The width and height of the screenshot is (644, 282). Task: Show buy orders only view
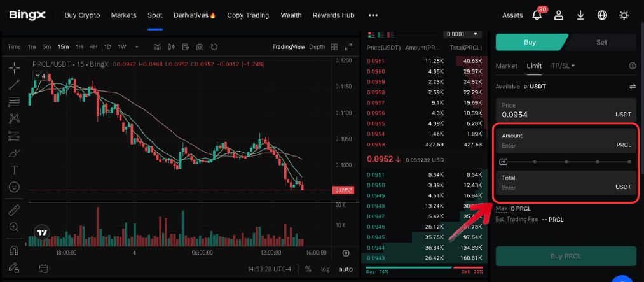point(381,34)
